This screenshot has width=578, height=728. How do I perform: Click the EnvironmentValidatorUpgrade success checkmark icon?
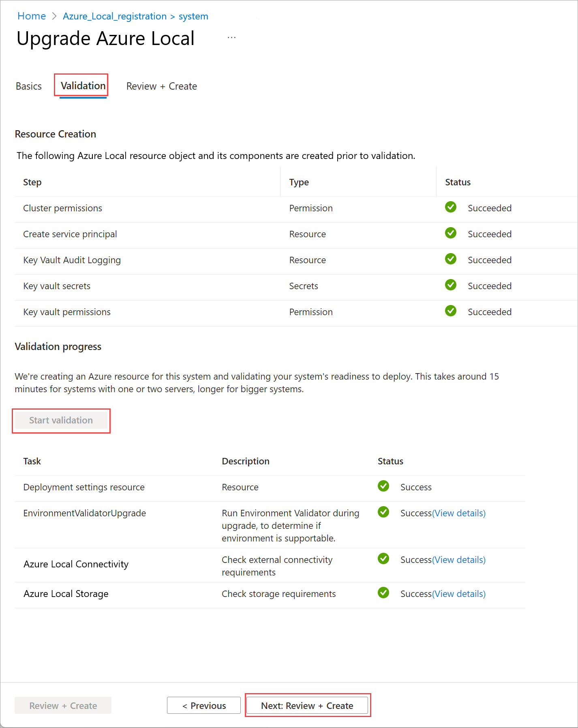tap(383, 512)
